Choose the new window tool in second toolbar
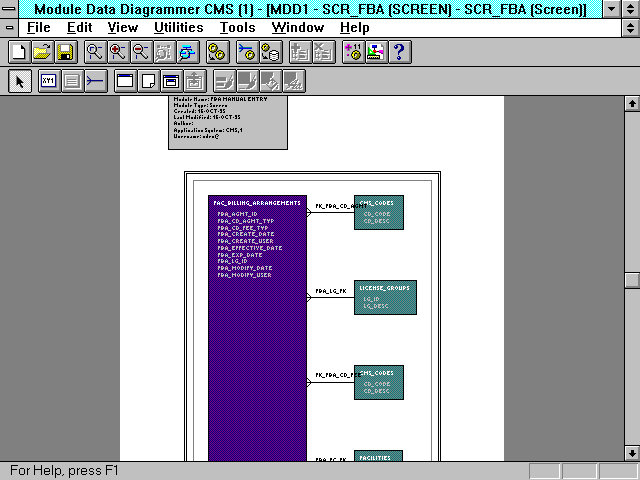The image size is (640, 480). 125,81
